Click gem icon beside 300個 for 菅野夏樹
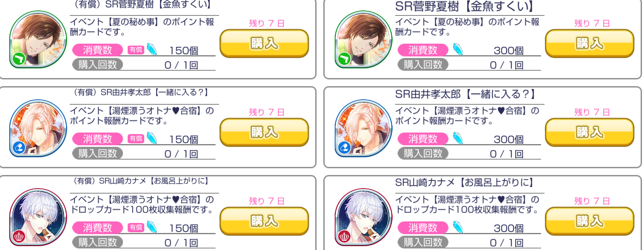Viewport: 644px width, 250px height. pos(458,49)
